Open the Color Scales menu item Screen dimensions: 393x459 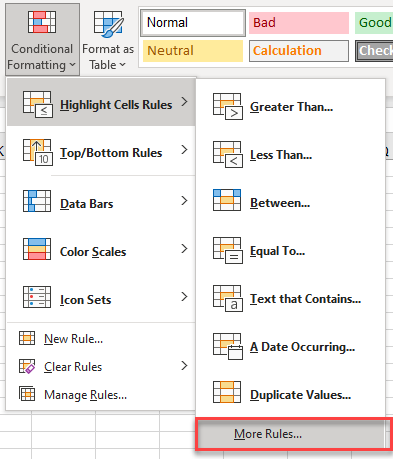[101, 249]
